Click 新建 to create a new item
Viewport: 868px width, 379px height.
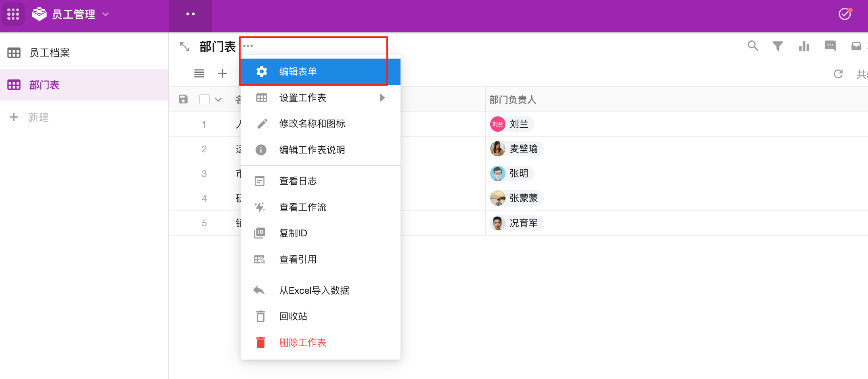click(38, 117)
